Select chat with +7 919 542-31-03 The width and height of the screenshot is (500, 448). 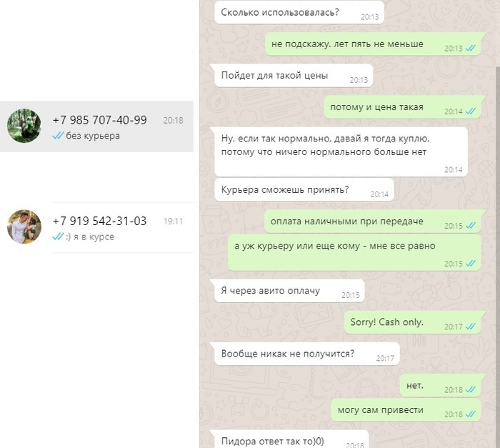point(96,227)
